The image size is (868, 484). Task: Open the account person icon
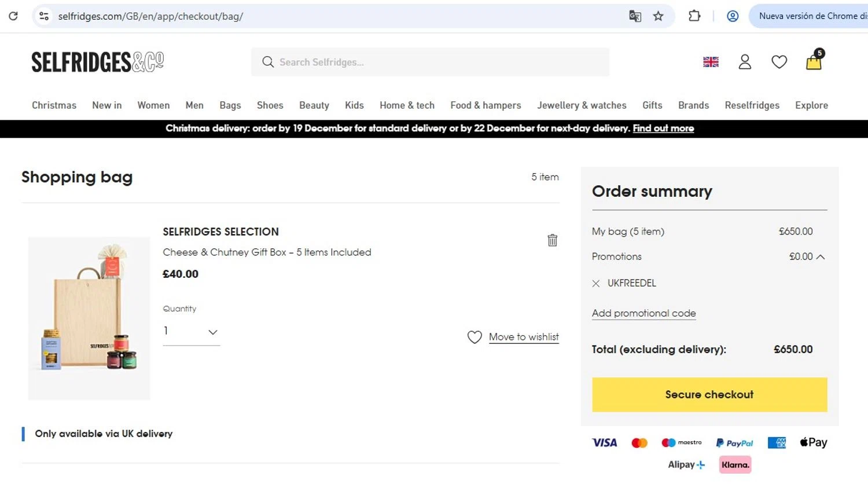click(745, 62)
